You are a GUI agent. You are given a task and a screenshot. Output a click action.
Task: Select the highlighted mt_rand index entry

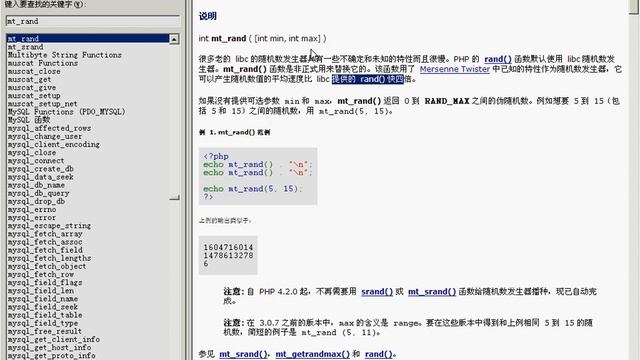tap(88, 38)
